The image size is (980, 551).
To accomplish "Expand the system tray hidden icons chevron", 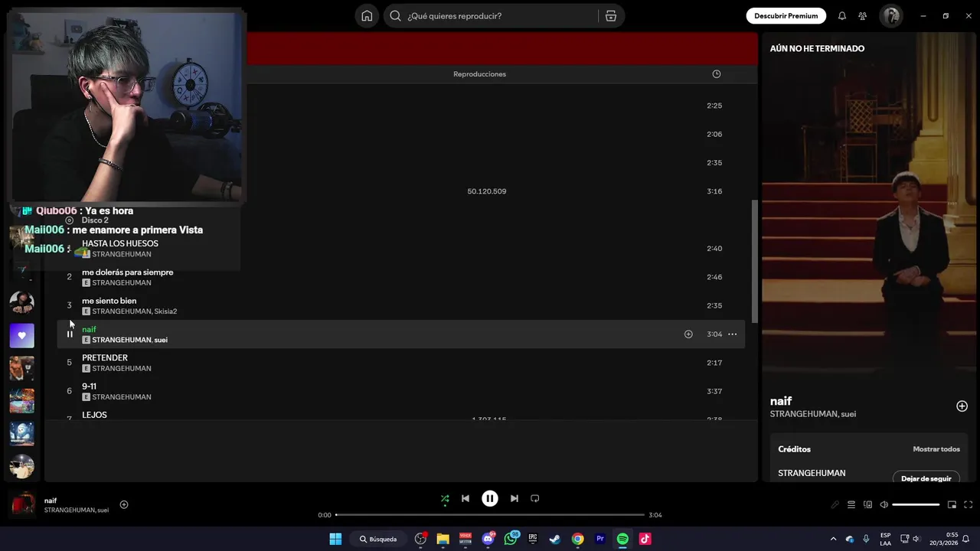I will click(833, 539).
